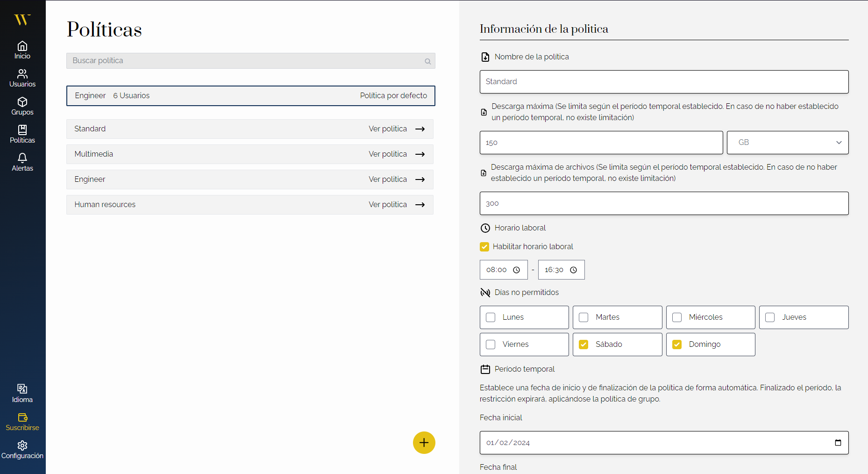
Task: Check the Viernes checkbox
Action: pyautogui.click(x=491, y=345)
